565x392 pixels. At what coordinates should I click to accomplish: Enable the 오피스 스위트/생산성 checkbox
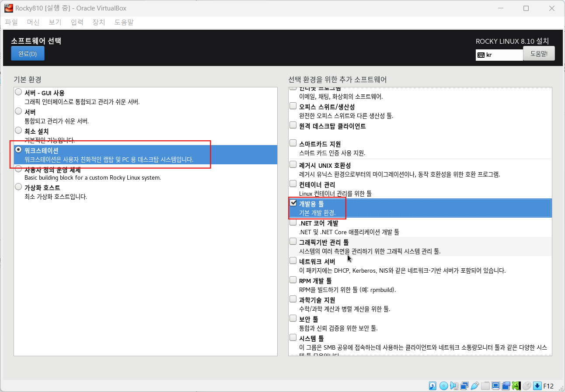(293, 106)
